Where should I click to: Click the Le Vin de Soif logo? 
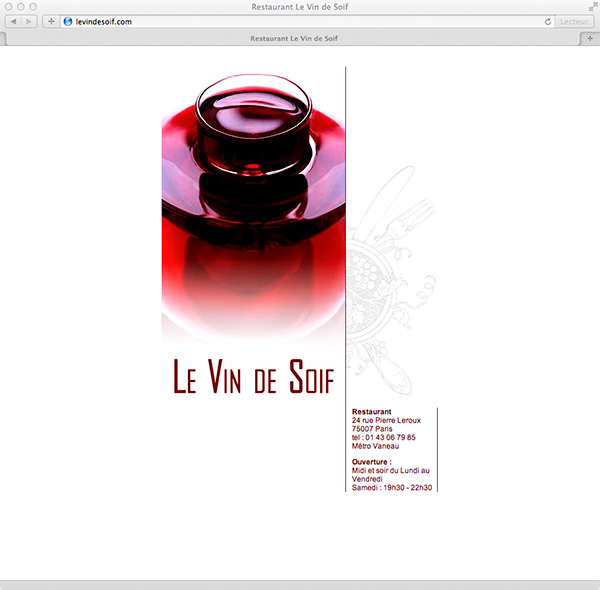[x=253, y=377]
